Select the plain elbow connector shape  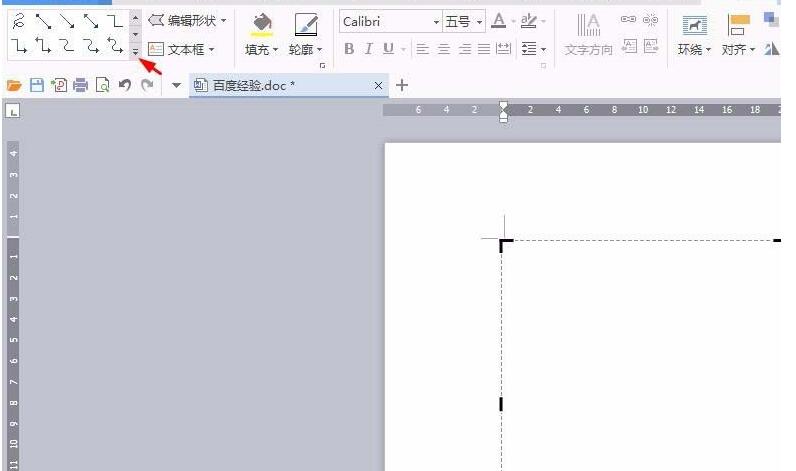click(x=115, y=21)
